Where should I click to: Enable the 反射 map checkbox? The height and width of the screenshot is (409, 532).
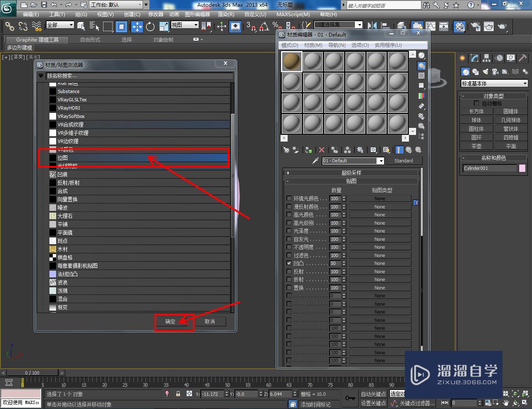(289, 272)
